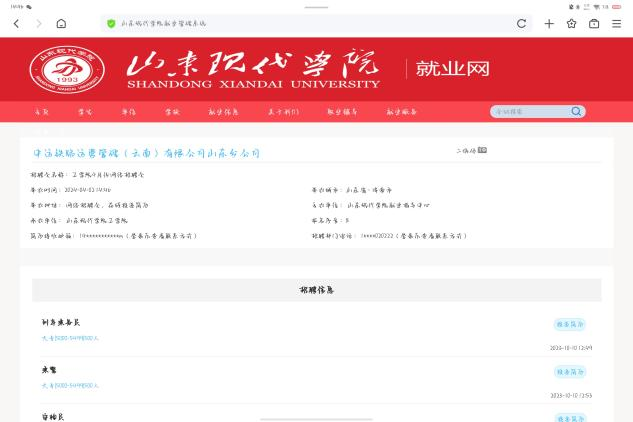Open the browser home page icon
The image size is (633, 422).
pyautogui.click(x=61, y=23)
